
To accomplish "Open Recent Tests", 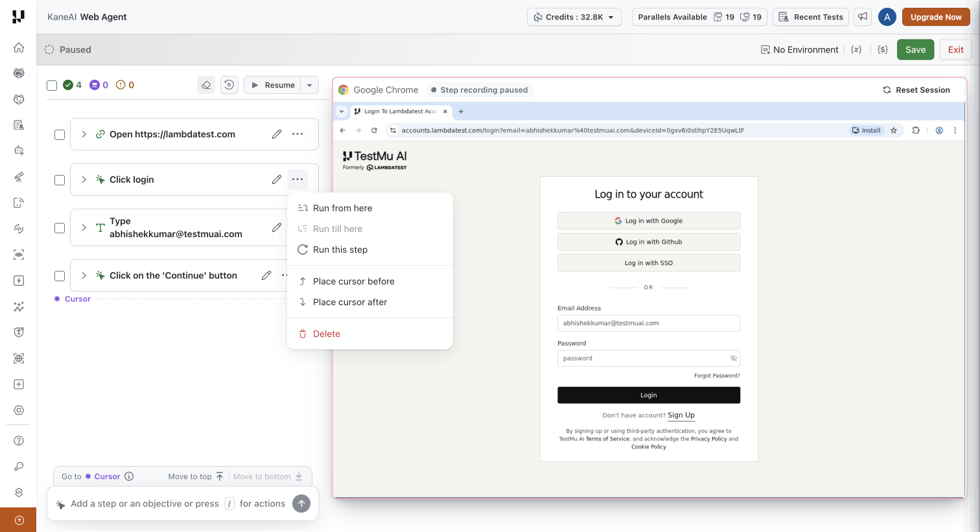I will click(811, 17).
